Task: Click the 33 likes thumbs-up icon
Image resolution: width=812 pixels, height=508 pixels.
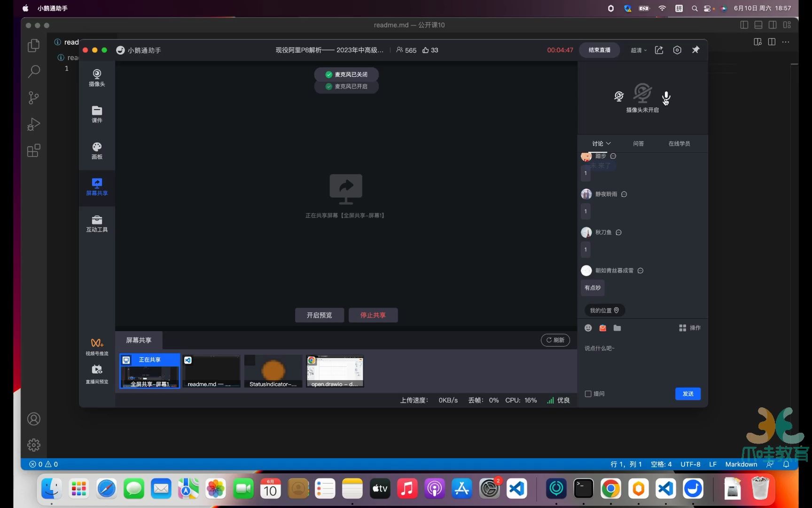Action: pyautogui.click(x=425, y=50)
